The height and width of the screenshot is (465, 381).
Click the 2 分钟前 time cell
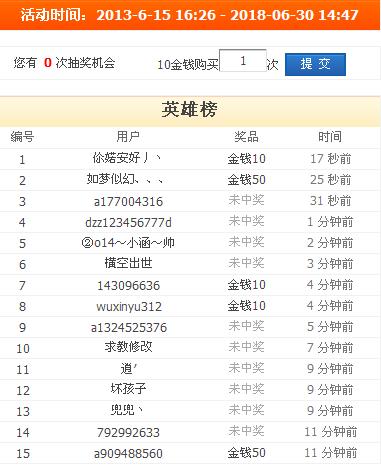(330, 243)
